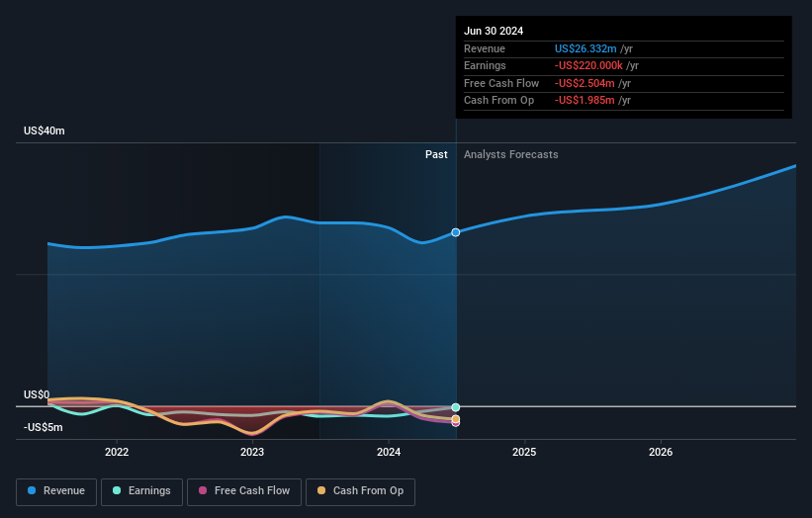Click the -US$1.985m cash from op value
The width and height of the screenshot is (812, 518).
point(585,101)
